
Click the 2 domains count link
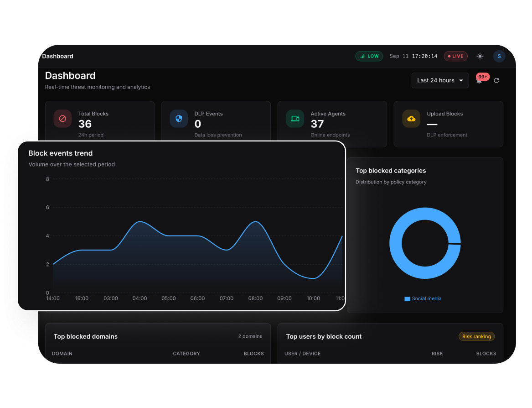[250, 336]
